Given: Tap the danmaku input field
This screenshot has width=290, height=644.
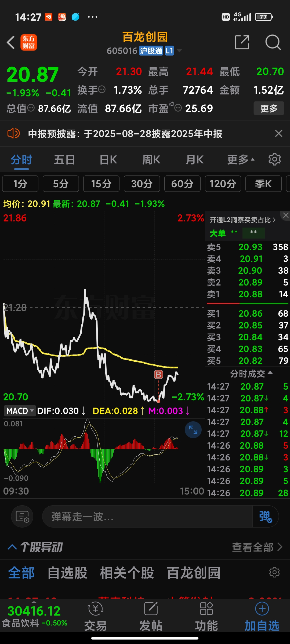Looking at the screenshot, I should 147,517.
